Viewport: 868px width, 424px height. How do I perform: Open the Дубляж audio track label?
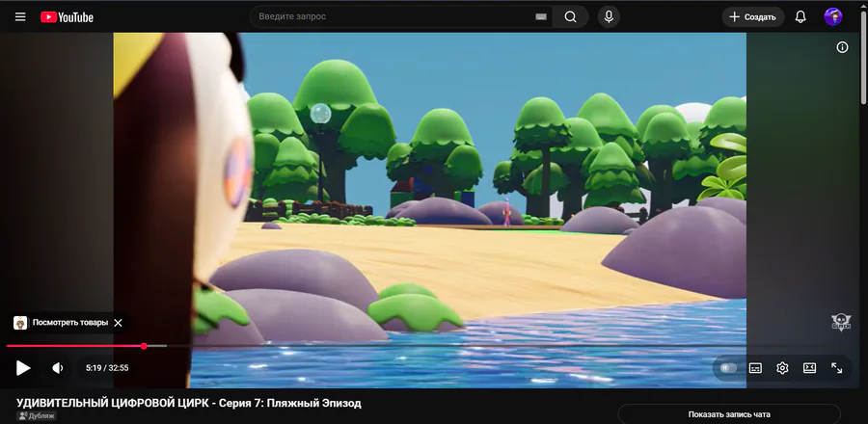tap(37, 415)
